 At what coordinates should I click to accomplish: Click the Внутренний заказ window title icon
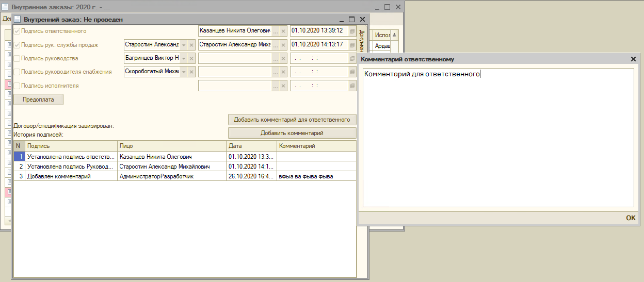[18, 19]
